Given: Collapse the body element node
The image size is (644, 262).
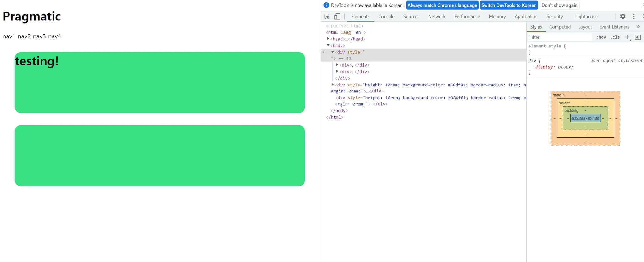Looking at the screenshot, I should click(x=328, y=45).
